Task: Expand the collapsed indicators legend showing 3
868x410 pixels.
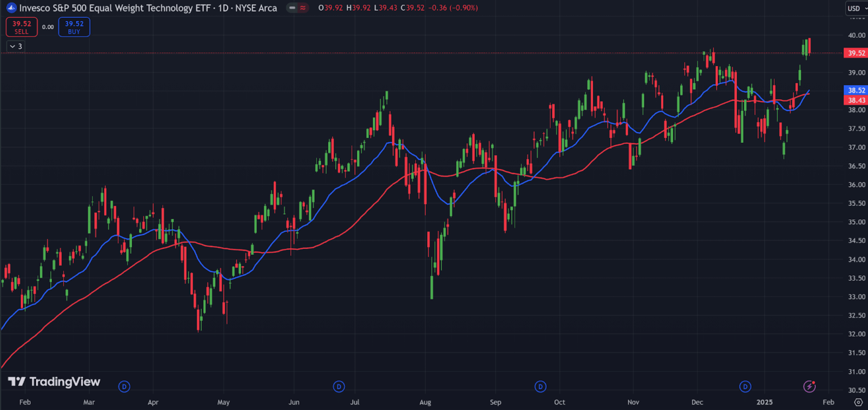Action: coord(16,46)
